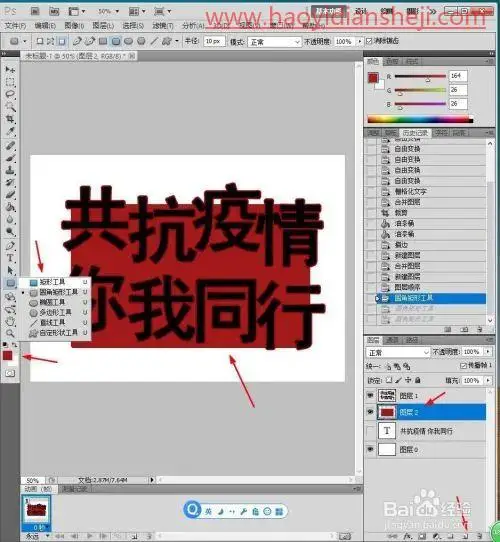Image resolution: width=500 pixels, height=542 pixels.
Task: Select the Eyedropper tool
Action: coord(10,132)
